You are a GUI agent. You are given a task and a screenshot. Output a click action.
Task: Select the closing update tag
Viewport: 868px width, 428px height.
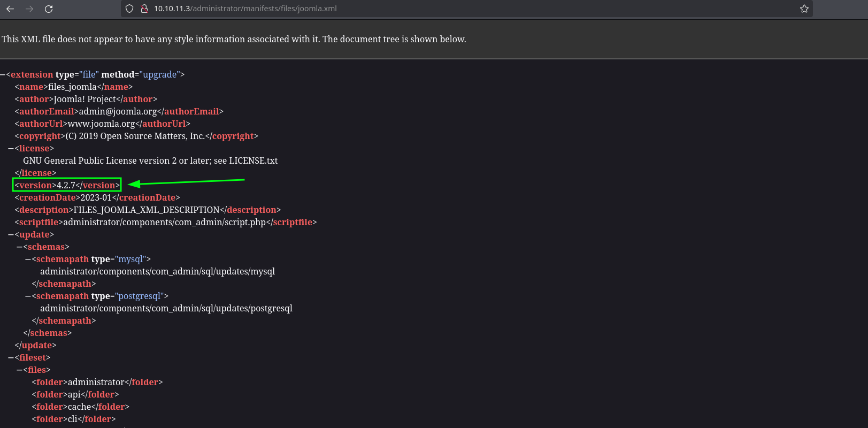pos(35,345)
